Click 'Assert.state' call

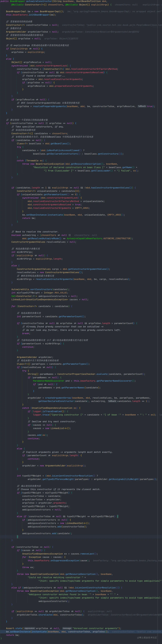click(x=14, y=628)
